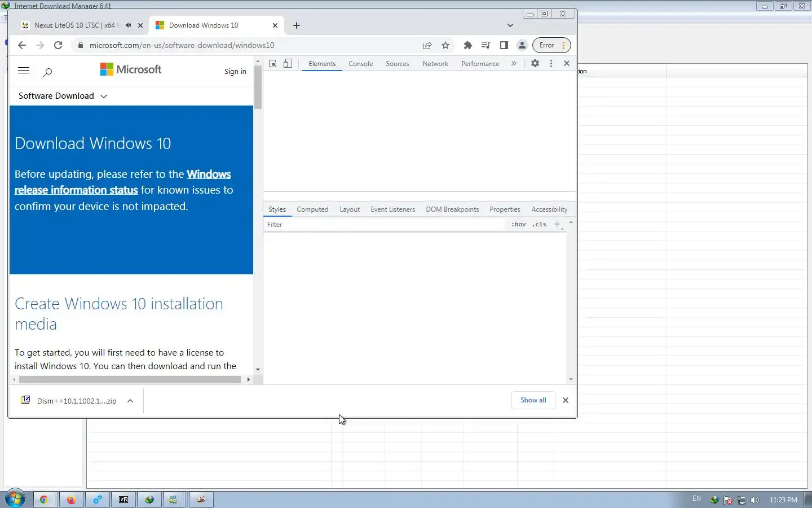Share this page via address bar icon
This screenshot has width=812, height=508.
[427, 45]
